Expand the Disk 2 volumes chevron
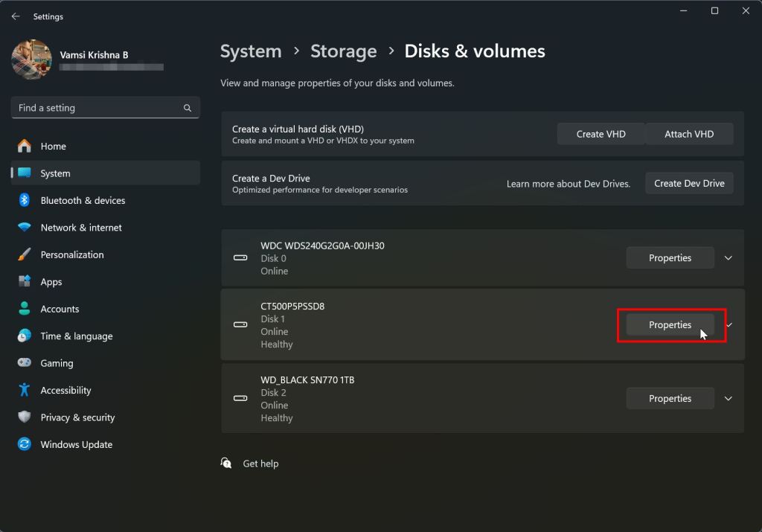Image resolution: width=762 pixels, height=532 pixels. point(728,398)
